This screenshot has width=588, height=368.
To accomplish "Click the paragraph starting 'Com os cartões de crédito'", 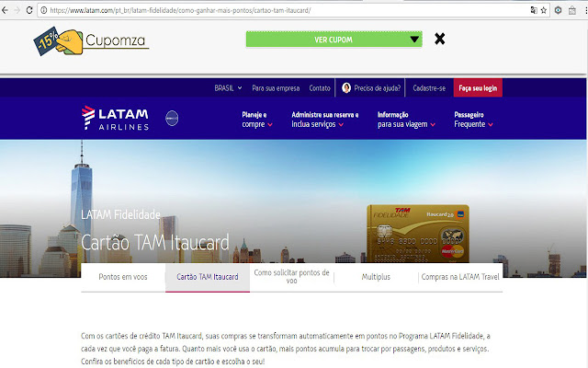I will [286, 349].
